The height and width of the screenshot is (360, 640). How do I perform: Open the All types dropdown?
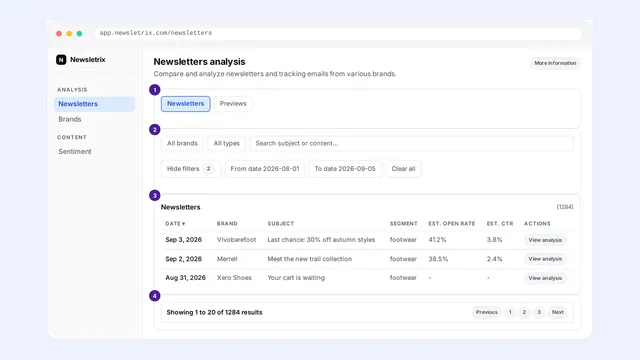[227, 143]
